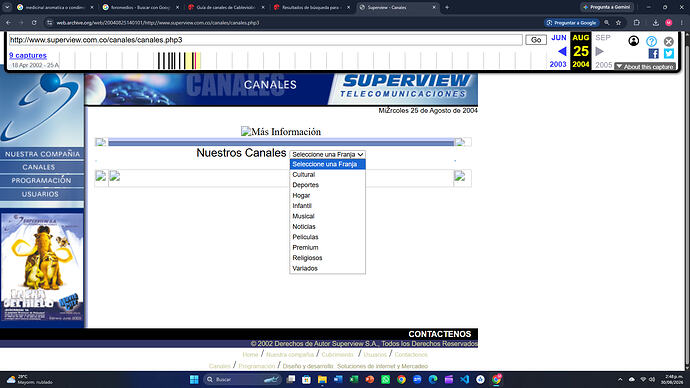Image resolution: width=690 pixels, height=388 pixels.
Task: Click the Chrome address bar
Action: tap(295, 22)
